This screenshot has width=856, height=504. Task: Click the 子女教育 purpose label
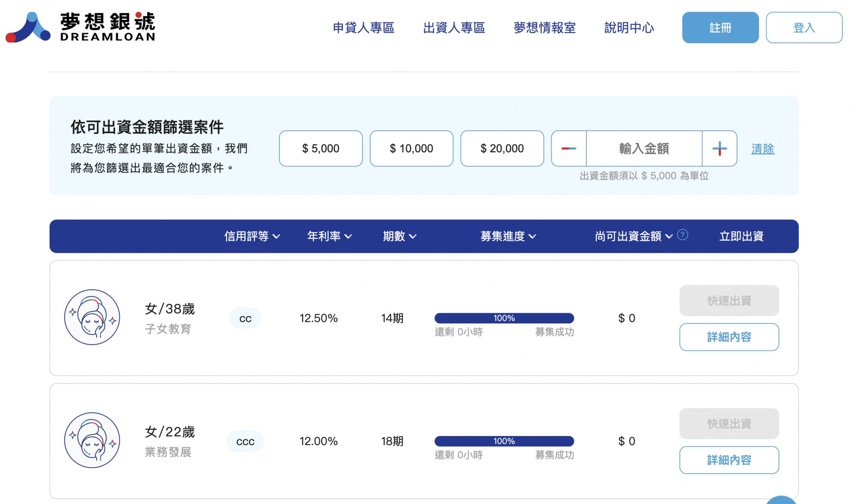click(x=168, y=329)
